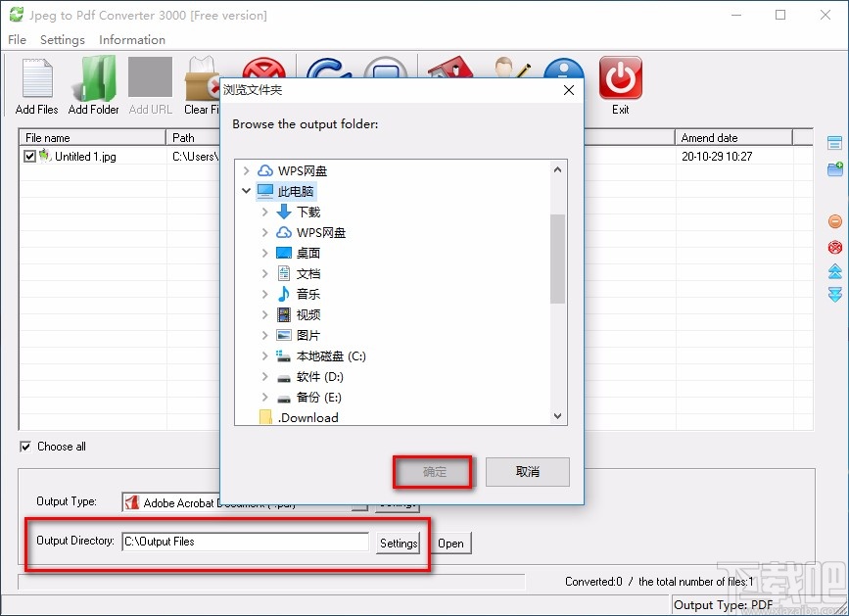Open the File menu
Image resolution: width=849 pixels, height=616 pixels.
16,40
